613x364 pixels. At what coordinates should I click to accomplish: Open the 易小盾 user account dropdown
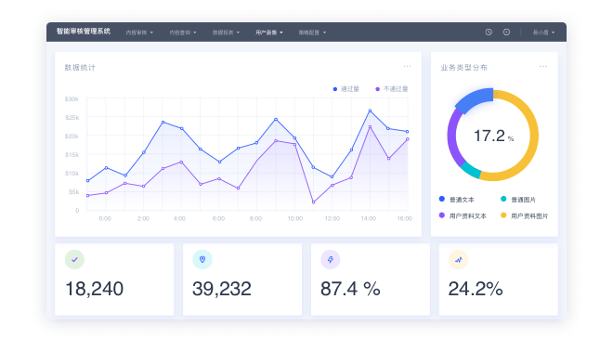coord(543,32)
